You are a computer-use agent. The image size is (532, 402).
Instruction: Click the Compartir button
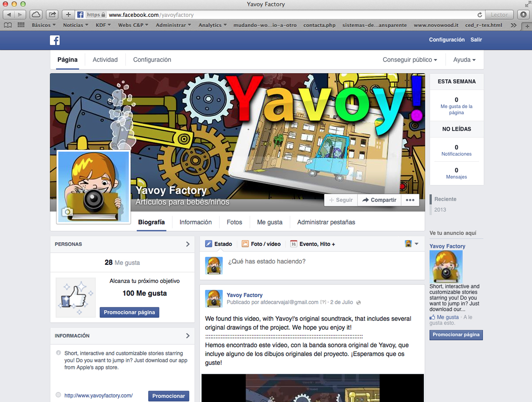(379, 200)
